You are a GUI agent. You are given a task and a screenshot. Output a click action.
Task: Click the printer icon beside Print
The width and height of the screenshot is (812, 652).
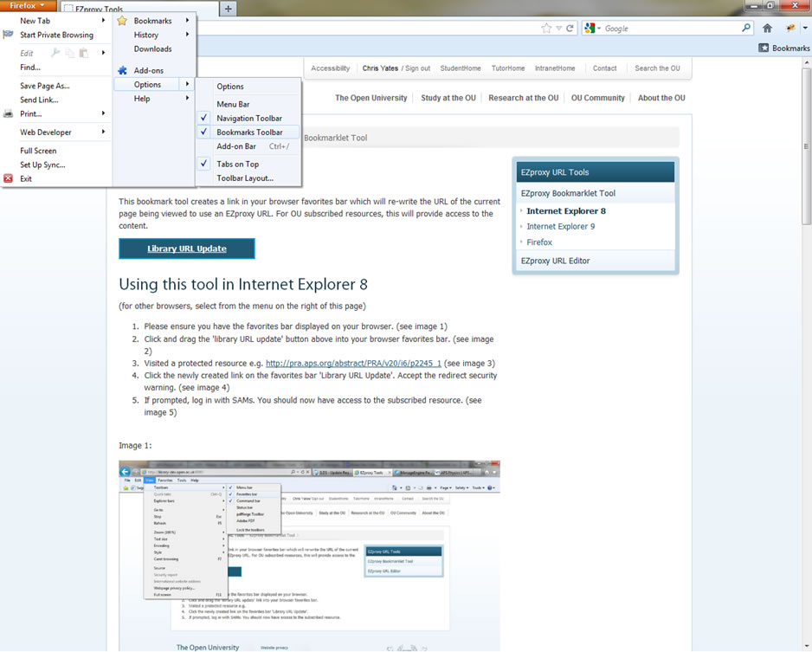pyautogui.click(x=8, y=114)
